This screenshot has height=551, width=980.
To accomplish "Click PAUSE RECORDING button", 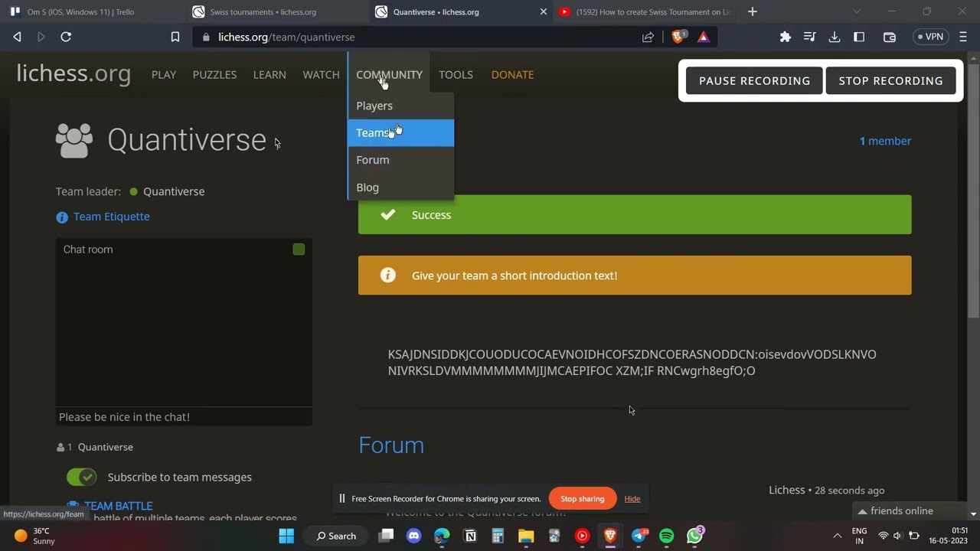I will click(x=754, y=80).
